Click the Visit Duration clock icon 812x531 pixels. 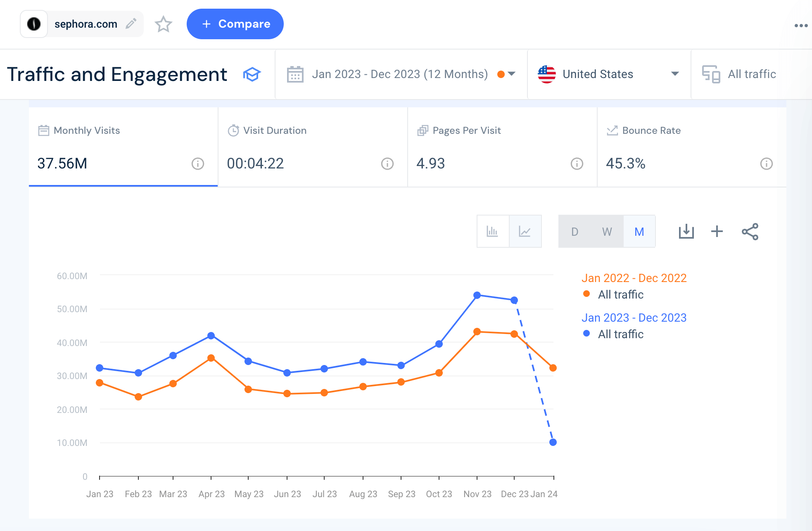pos(233,130)
